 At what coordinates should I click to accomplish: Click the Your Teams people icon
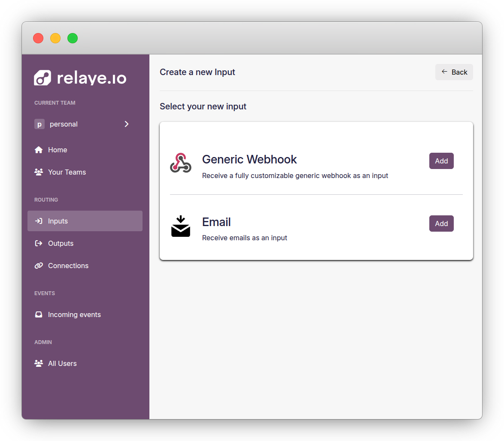(x=39, y=172)
